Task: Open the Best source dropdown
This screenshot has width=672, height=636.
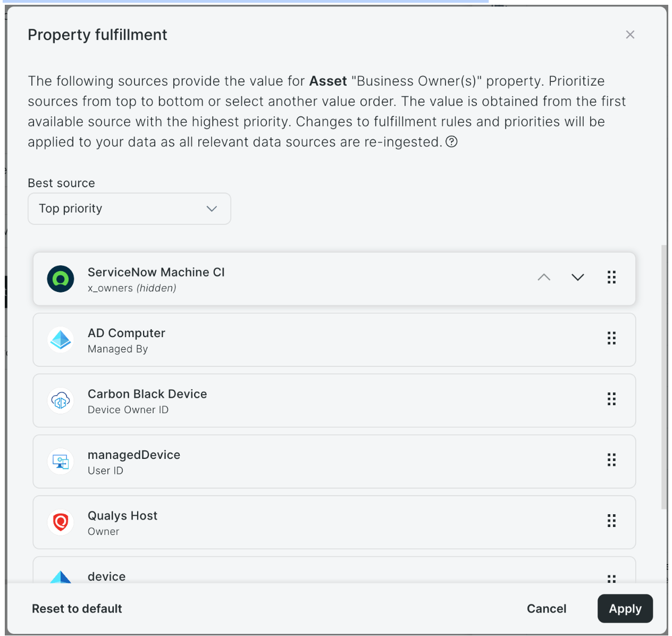Action: pyautogui.click(x=129, y=208)
